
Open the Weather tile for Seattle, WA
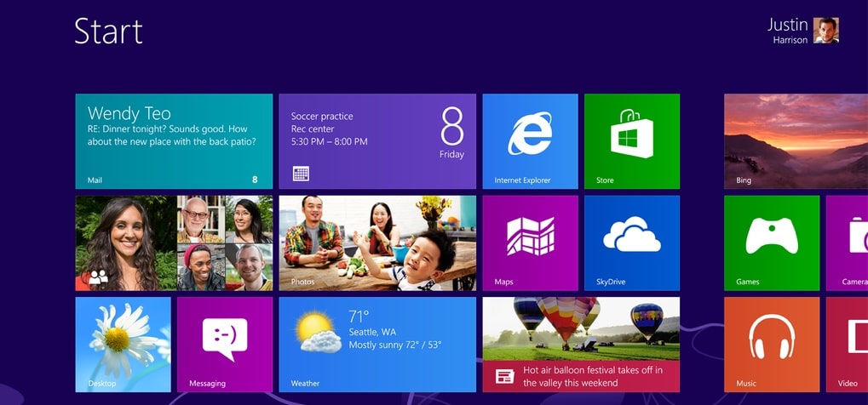click(x=377, y=344)
